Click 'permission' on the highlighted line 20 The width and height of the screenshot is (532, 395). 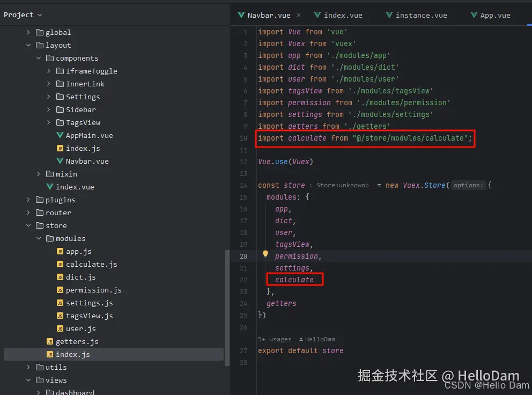tap(296, 256)
